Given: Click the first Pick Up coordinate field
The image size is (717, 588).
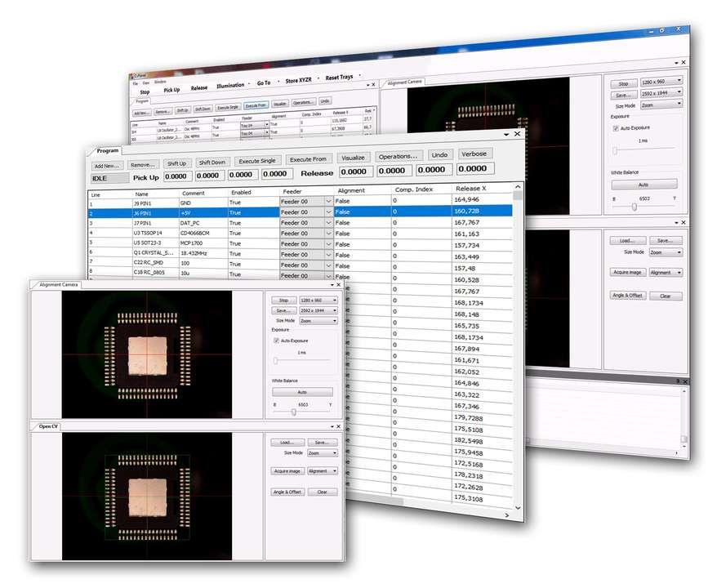Looking at the screenshot, I should [176, 176].
